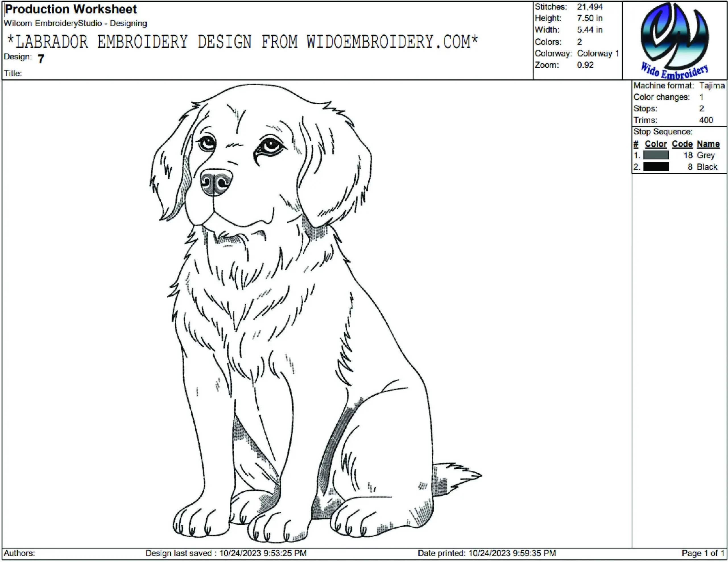Click the trims value 400
Viewport: 728px width, 562px height.
706,120
